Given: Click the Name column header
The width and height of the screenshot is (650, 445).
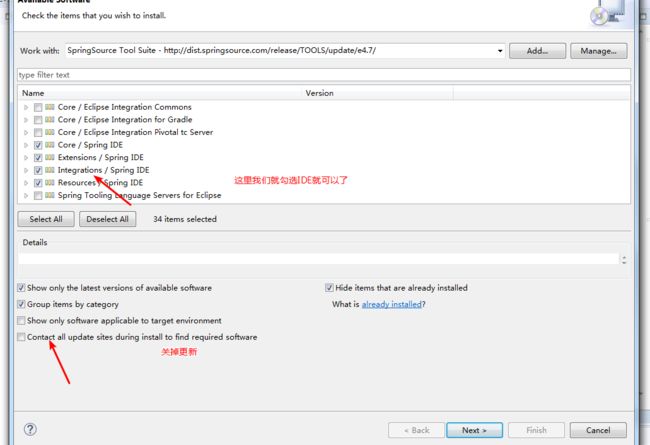Looking at the screenshot, I should click(x=160, y=93).
